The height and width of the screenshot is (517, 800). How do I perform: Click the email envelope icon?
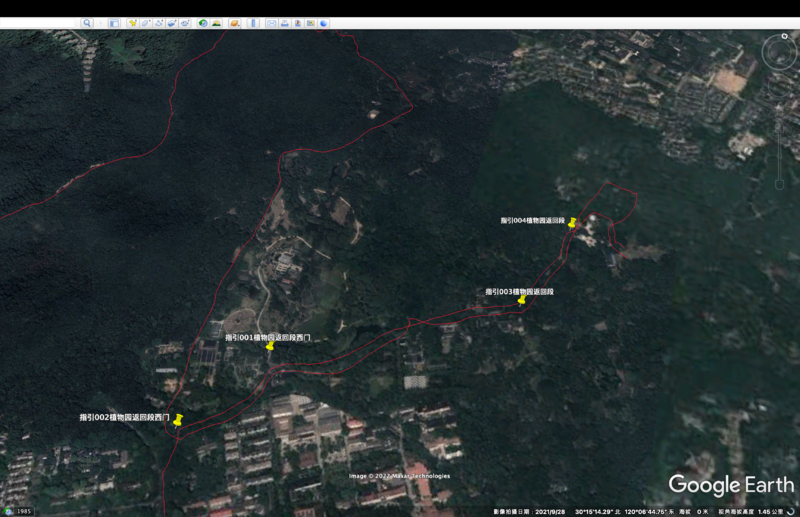272,23
